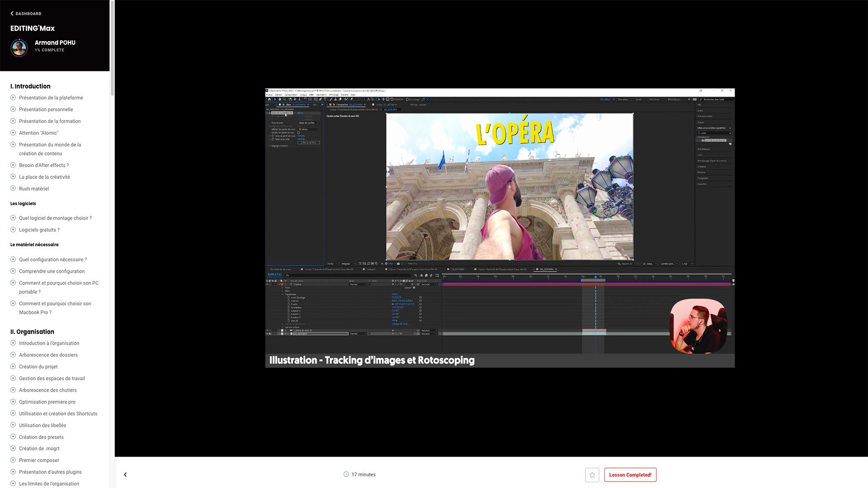868x488 pixels.
Task: Click the clock icon near 17 minutes
Action: click(x=346, y=474)
